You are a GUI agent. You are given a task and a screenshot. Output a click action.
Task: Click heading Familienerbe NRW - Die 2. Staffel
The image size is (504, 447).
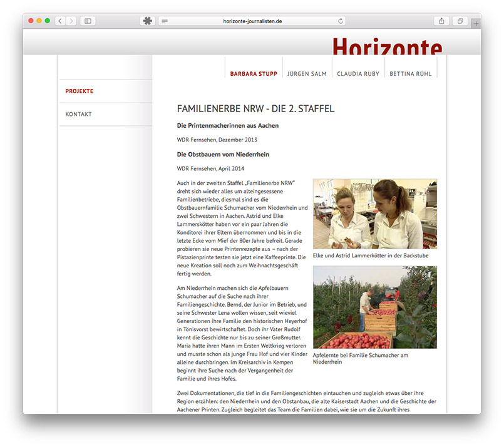pyautogui.click(x=255, y=108)
